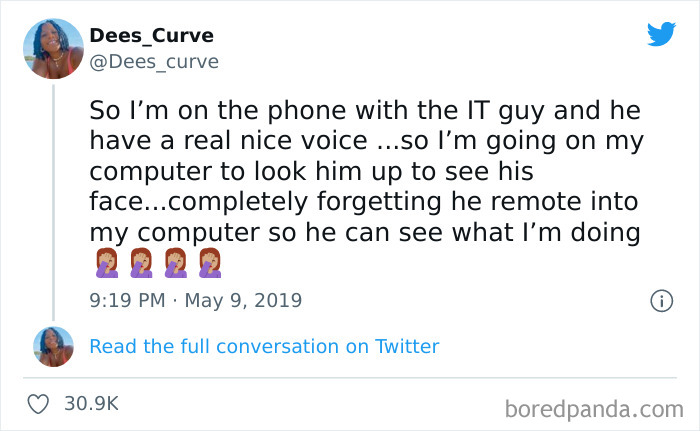Click the Twitter bird logo

click(661, 33)
